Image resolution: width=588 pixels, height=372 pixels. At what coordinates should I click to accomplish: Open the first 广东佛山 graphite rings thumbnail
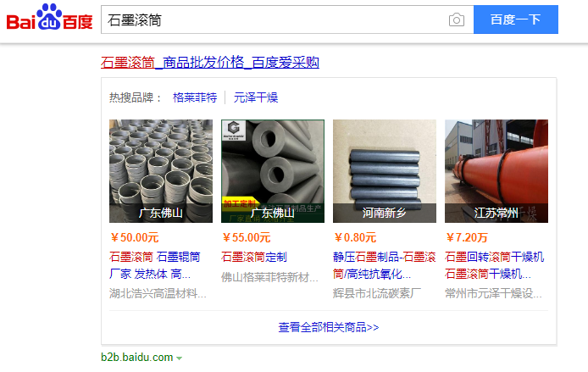161,171
